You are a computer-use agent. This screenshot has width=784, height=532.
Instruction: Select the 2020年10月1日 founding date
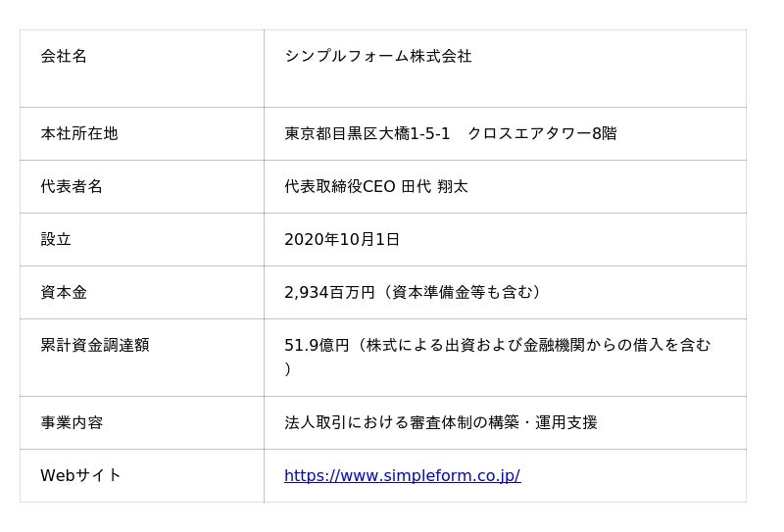342,240
